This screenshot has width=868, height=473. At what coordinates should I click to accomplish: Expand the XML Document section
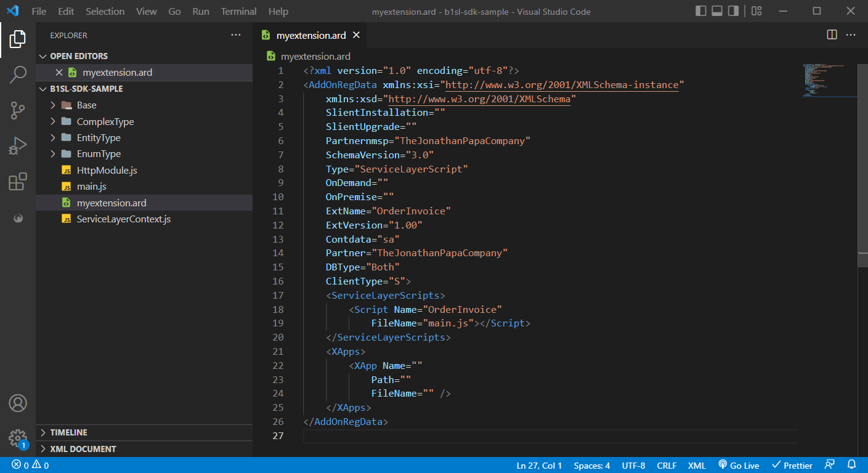[x=144, y=449]
